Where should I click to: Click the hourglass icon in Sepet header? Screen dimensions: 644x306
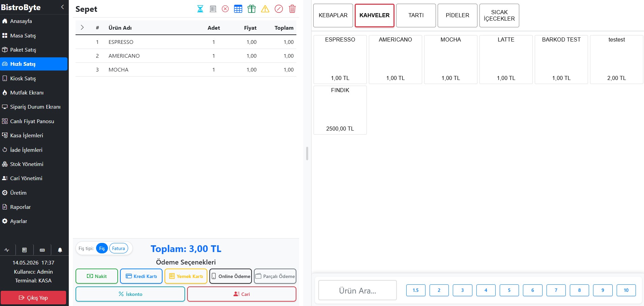pyautogui.click(x=200, y=9)
